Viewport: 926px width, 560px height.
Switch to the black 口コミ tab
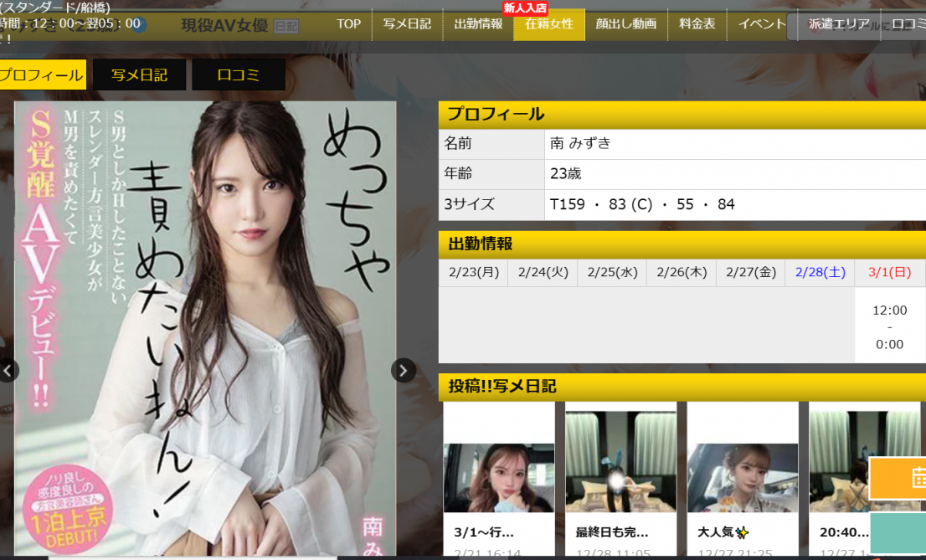pyautogui.click(x=239, y=75)
